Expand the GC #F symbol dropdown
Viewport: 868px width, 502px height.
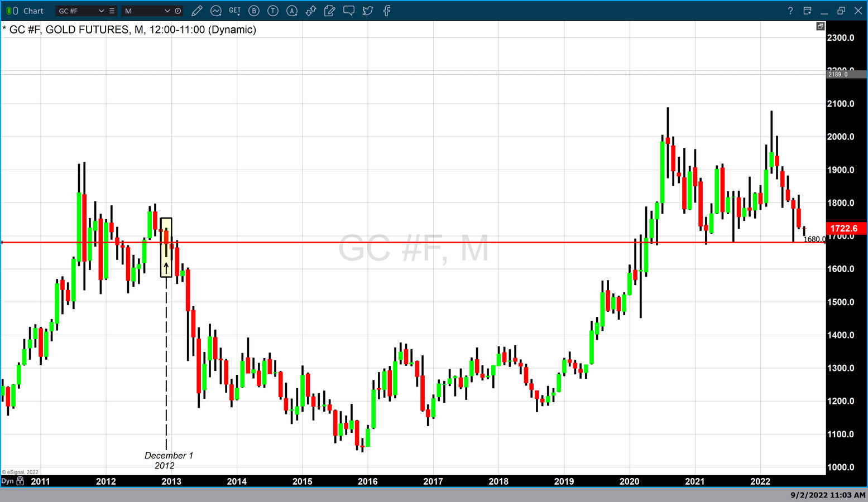(x=101, y=11)
